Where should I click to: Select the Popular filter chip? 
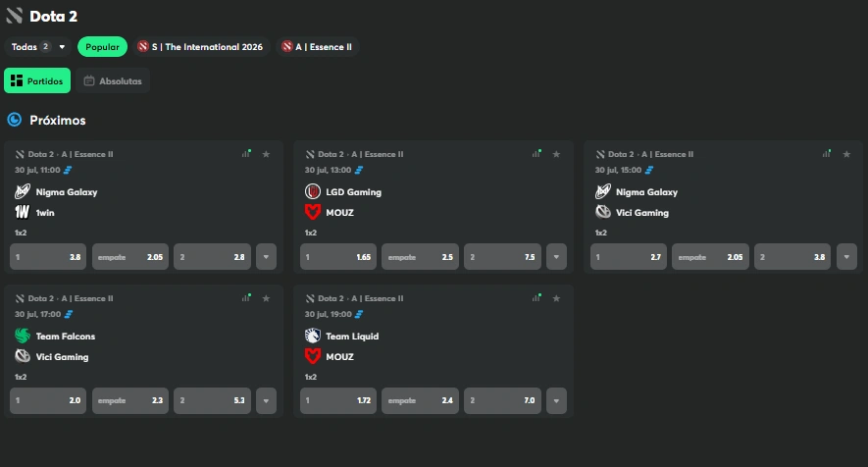point(102,46)
